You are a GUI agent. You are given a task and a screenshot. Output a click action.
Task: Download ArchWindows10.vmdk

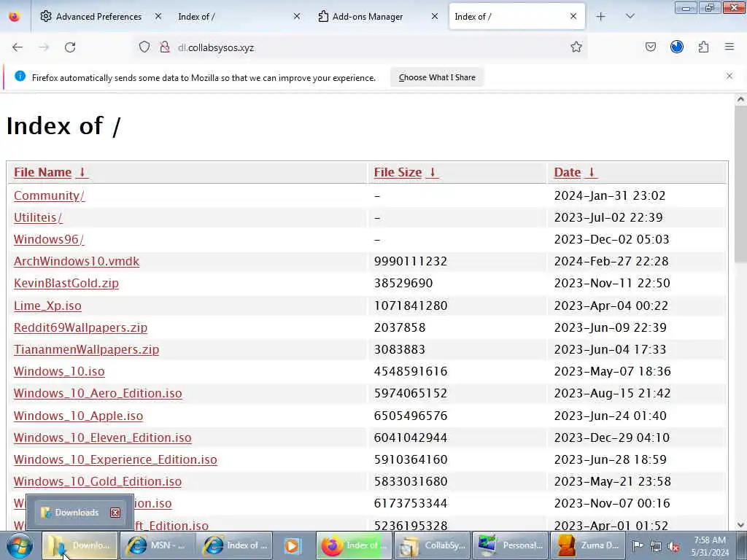(77, 262)
